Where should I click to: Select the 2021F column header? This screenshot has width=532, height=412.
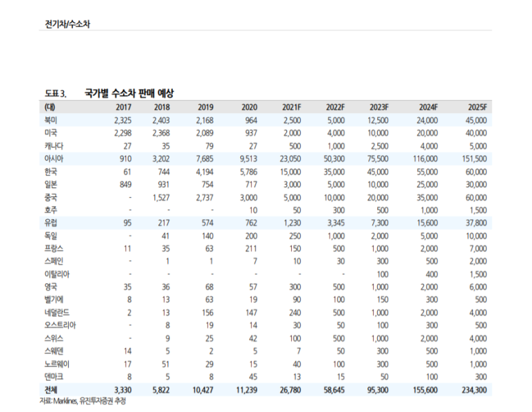coord(291,107)
